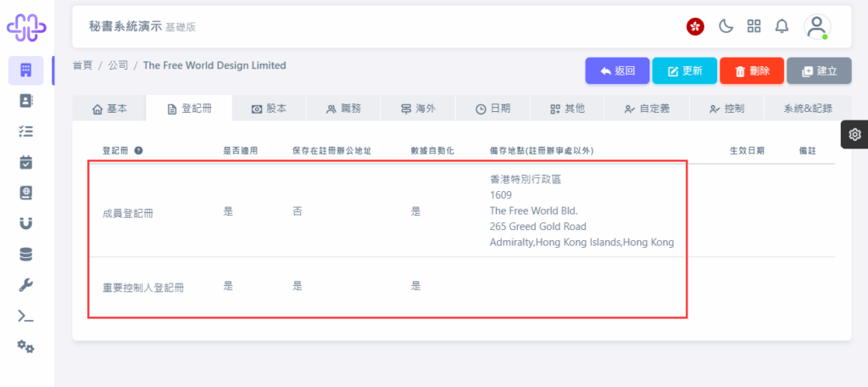868x387 pixels.
Task: Go to 公司 breadcrumb link
Action: [x=118, y=65]
